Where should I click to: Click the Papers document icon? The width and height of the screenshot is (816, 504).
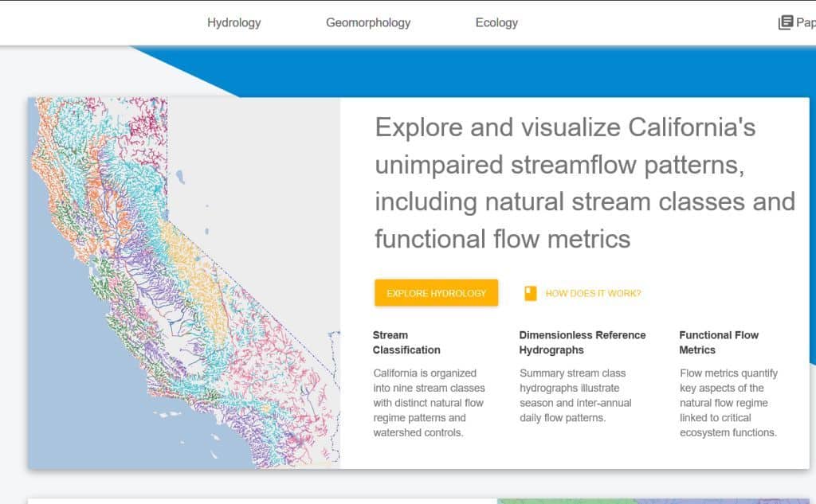(x=786, y=23)
